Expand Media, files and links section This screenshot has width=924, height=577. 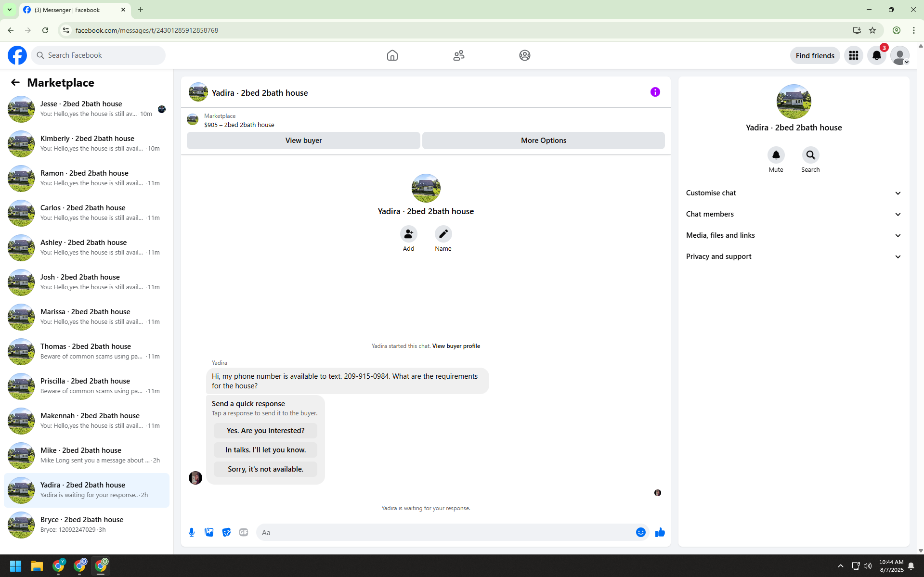[794, 235]
